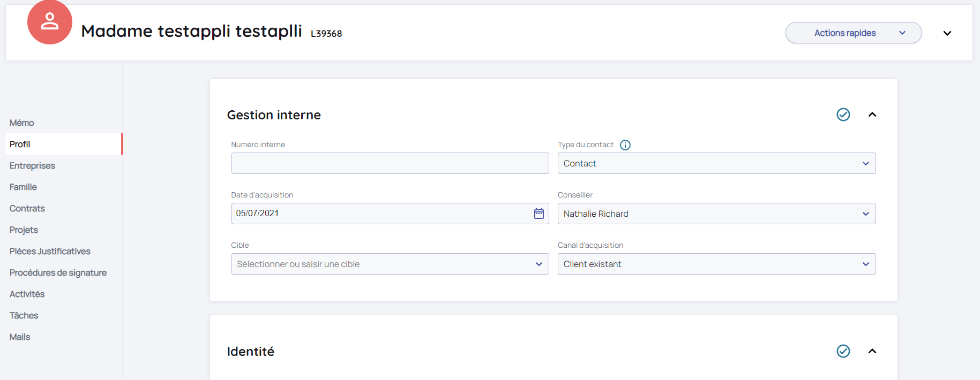The width and height of the screenshot is (980, 380).
Task: Click the checkmark icon in Identité section
Action: tap(843, 351)
